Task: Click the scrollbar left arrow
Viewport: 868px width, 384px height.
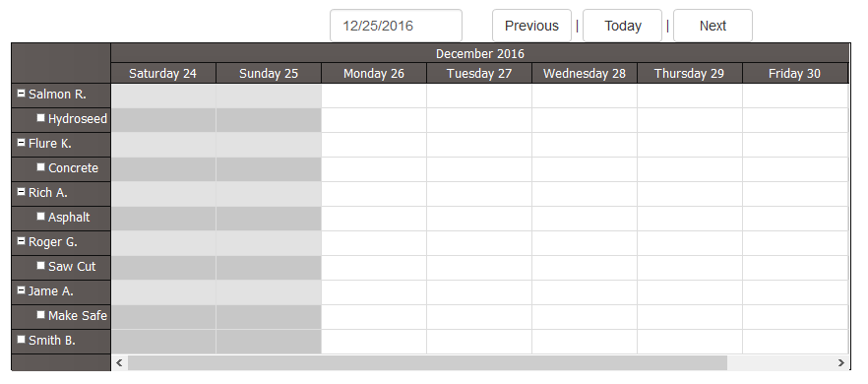Action: click(x=119, y=363)
